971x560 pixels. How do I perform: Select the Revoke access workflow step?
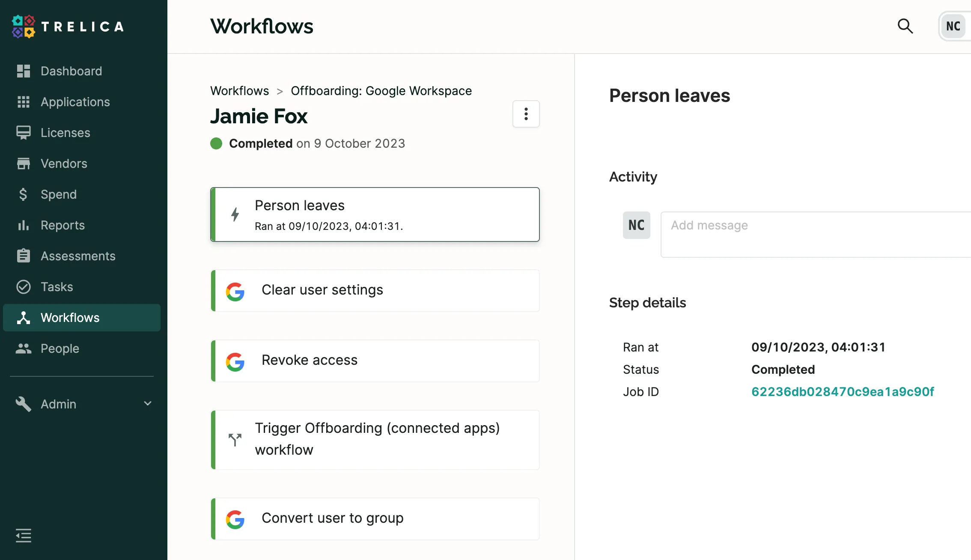[375, 359]
